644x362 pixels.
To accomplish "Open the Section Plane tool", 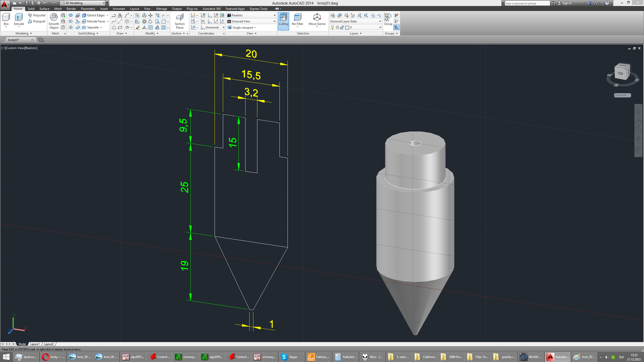I will click(x=180, y=21).
